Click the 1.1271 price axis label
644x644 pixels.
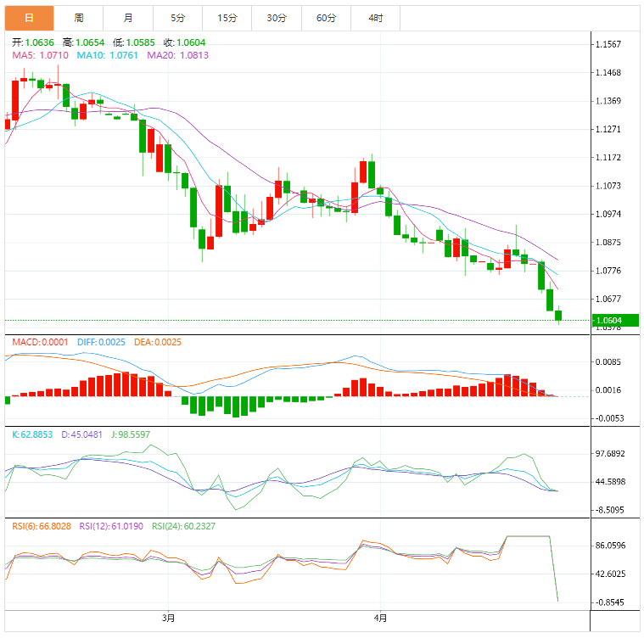coord(608,129)
